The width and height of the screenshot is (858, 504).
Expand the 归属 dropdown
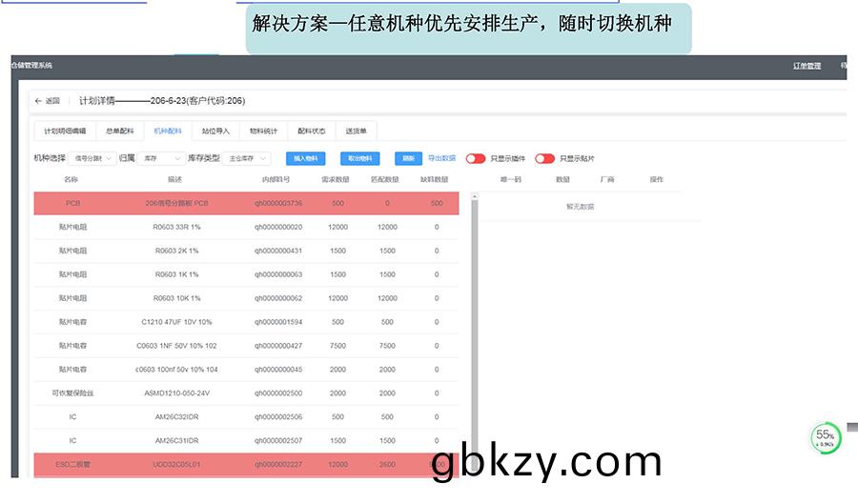161,159
